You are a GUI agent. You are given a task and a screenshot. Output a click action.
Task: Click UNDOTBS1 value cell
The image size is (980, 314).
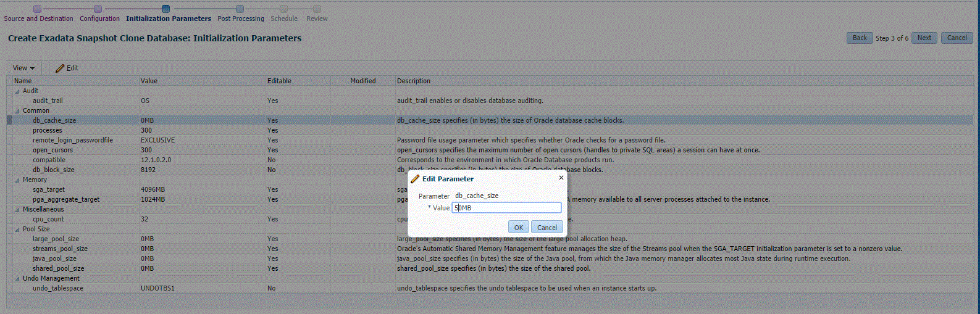point(157,288)
